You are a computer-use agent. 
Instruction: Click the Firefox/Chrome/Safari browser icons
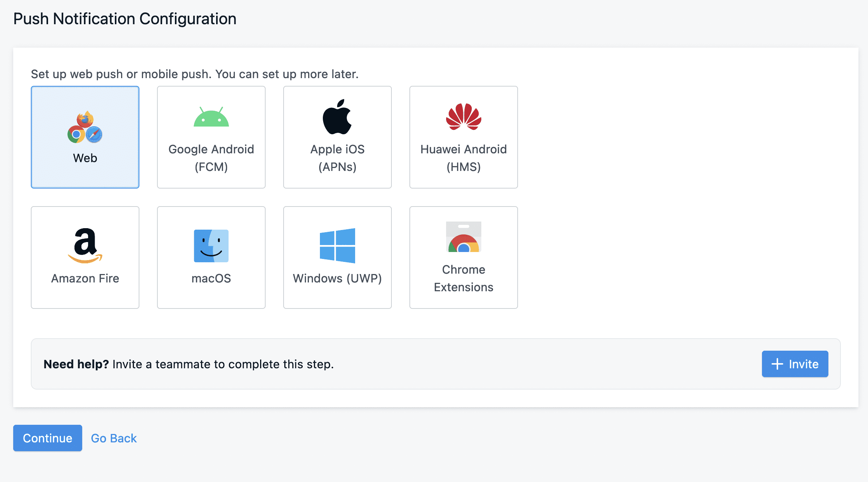pyautogui.click(x=85, y=127)
